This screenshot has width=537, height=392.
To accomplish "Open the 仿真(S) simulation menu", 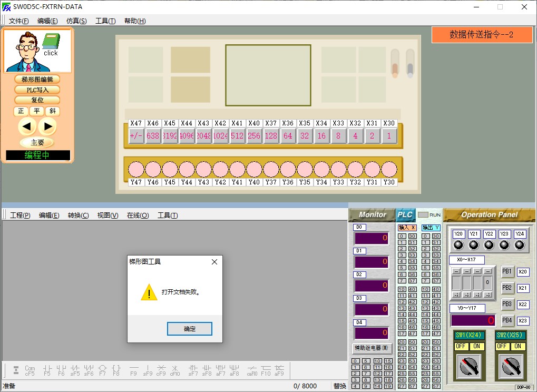I will [76, 21].
